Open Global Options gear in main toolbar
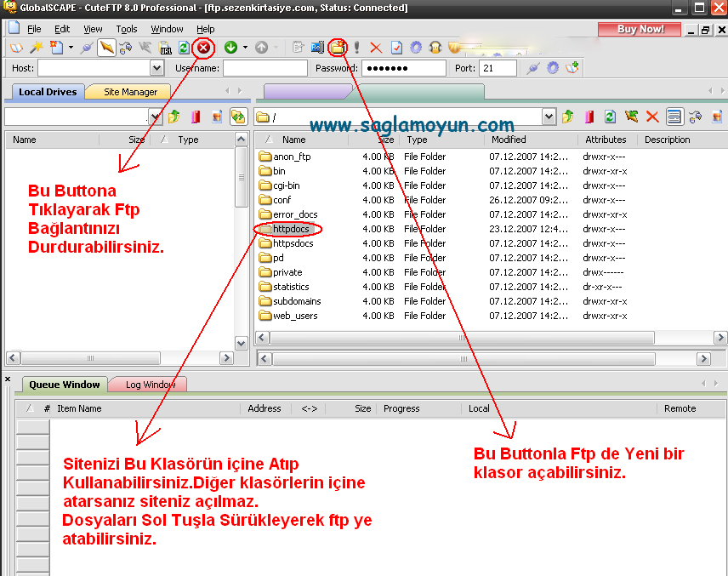Viewport: 728px width, 576px height. pos(416,48)
